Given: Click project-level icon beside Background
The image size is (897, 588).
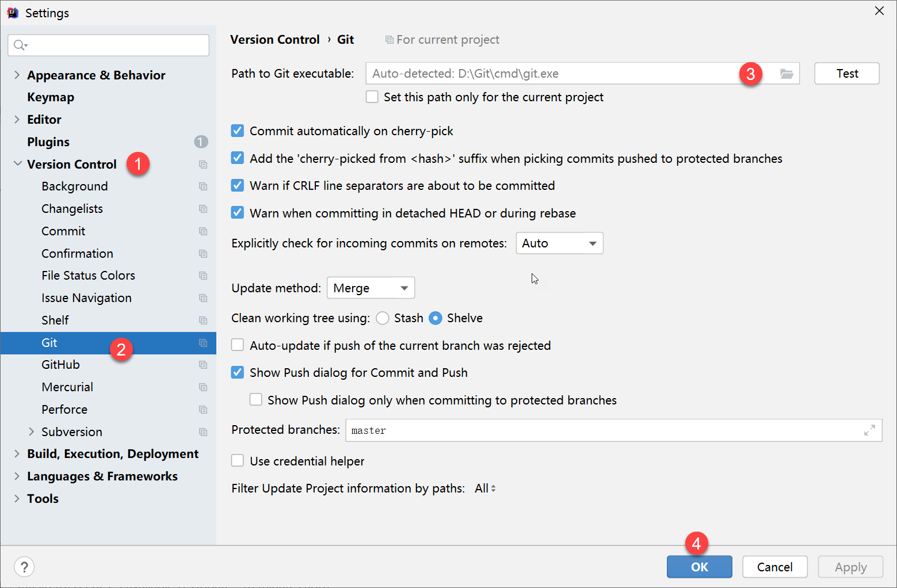Looking at the screenshot, I should [x=203, y=186].
